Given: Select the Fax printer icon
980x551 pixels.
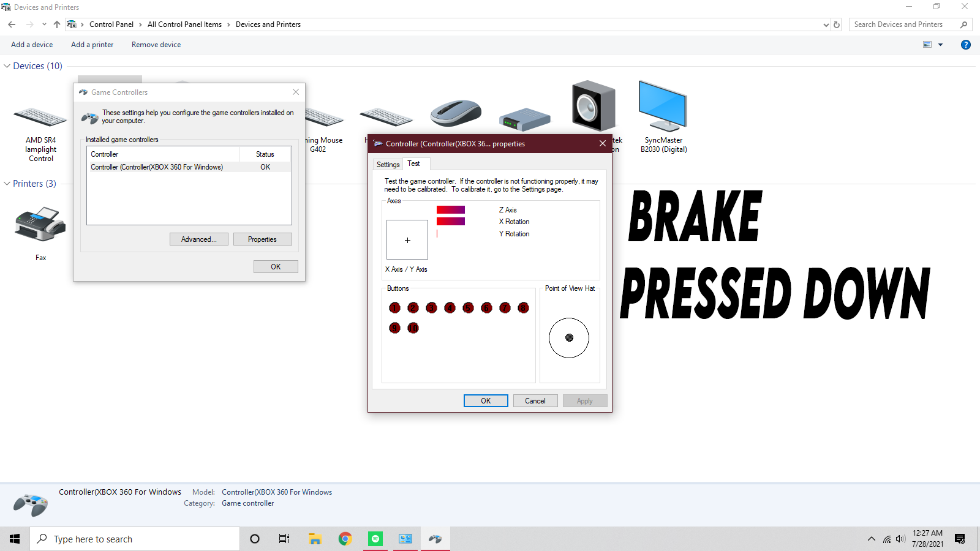Looking at the screenshot, I should [x=40, y=224].
